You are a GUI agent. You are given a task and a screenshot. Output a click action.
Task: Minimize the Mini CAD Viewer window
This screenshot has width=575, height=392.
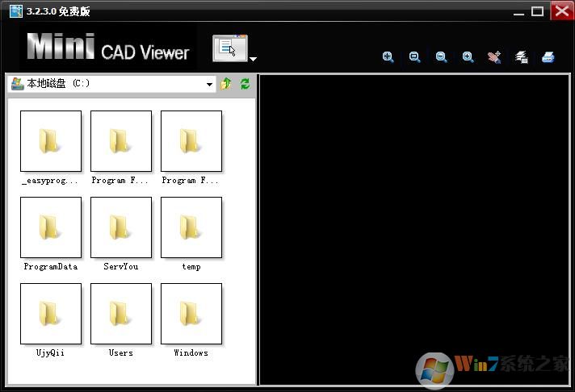point(519,12)
